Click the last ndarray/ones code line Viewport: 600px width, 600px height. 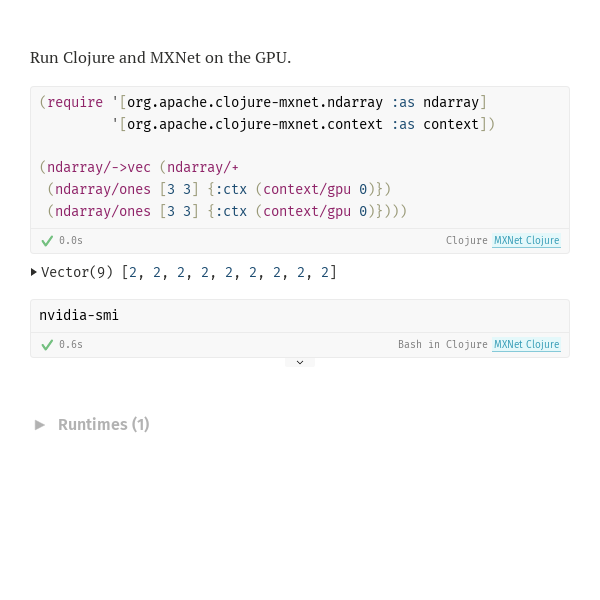[227, 211]
